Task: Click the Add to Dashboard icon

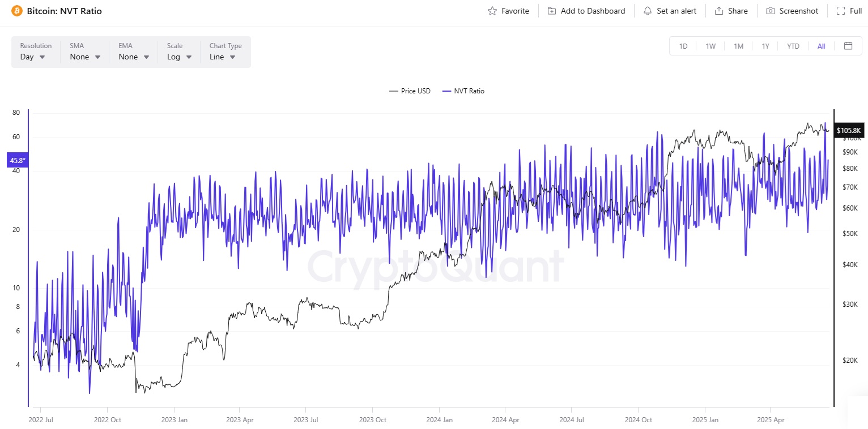Action: (x=552, y=11)
